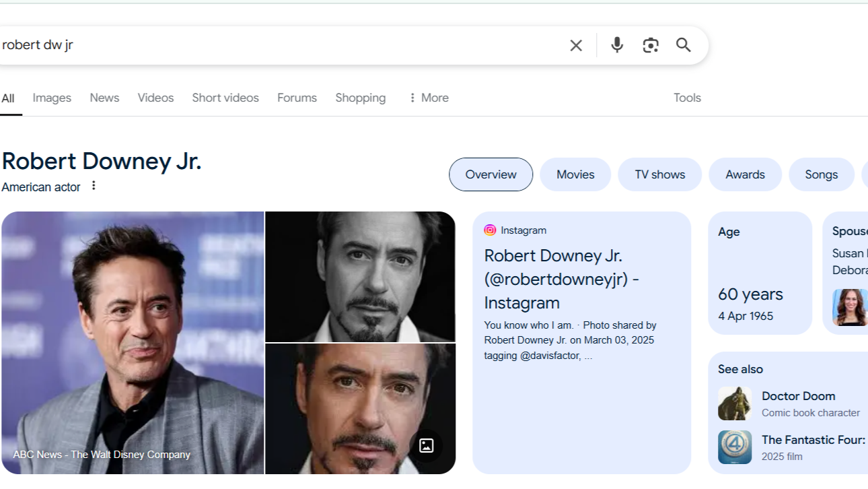Expand the More search filters menu
Screen dimensions: 868x489
pyautogui.click(x=429, y=98)
